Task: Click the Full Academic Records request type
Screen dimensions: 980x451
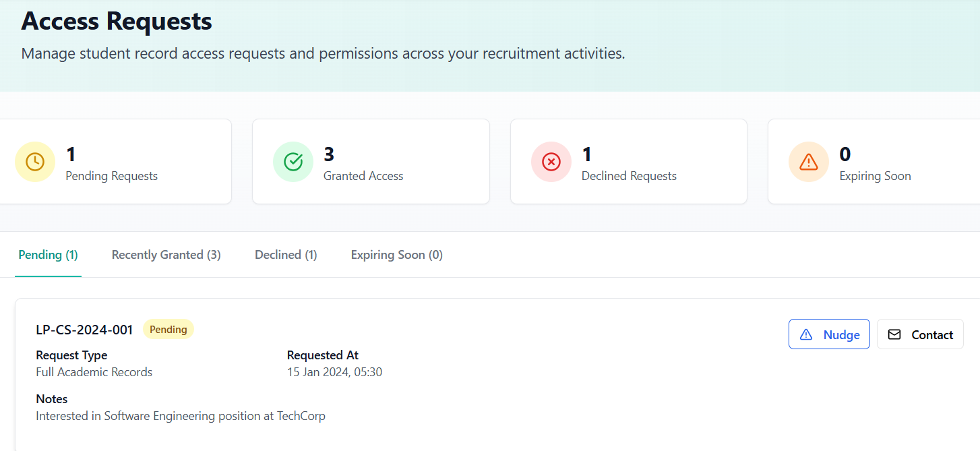Action: pos(94,372)
